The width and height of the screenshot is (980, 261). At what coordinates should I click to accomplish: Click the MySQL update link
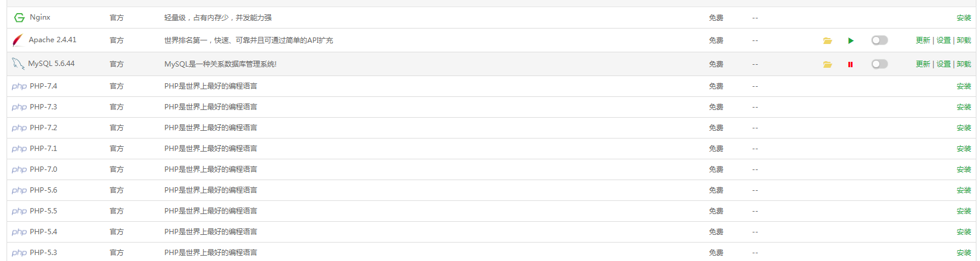click(x=923, y=64)
